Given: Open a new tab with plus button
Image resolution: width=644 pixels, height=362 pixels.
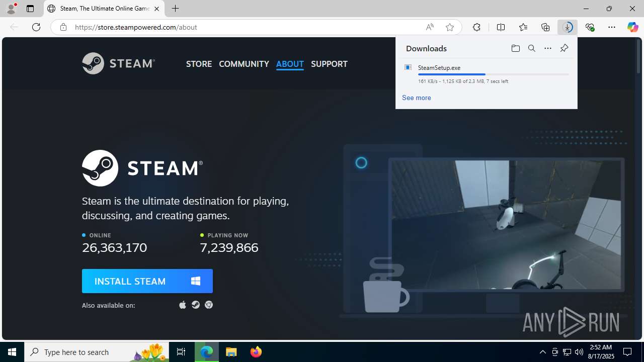Looking at the screenshot, I should 175,9.
